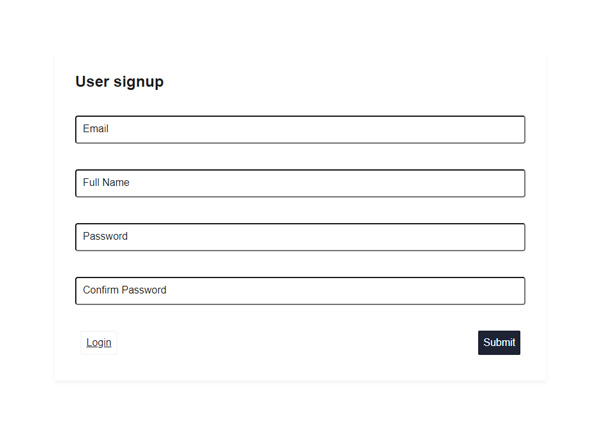The height and width of the screenshot is (434, 600).
Task: Submit the signup form
Action: pos(499,343)
